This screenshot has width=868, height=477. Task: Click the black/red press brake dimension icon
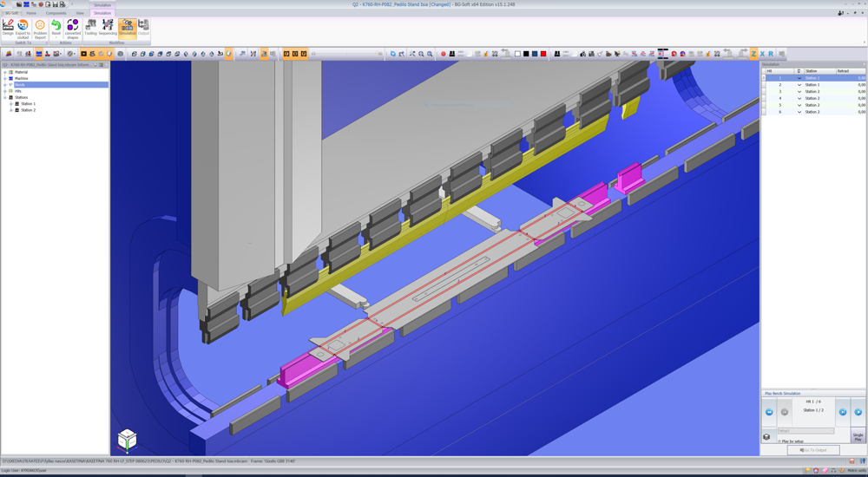(663, 54)
